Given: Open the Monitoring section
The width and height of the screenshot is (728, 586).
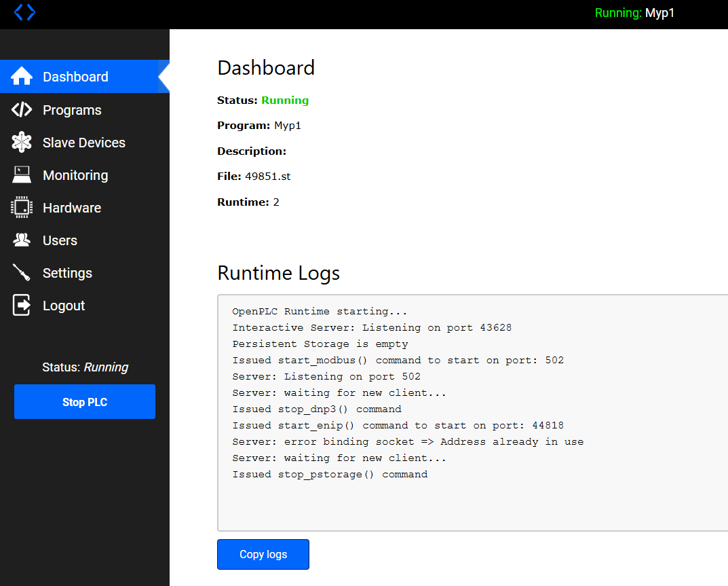Looking at the screenshot, I should (x=75, y=175).
